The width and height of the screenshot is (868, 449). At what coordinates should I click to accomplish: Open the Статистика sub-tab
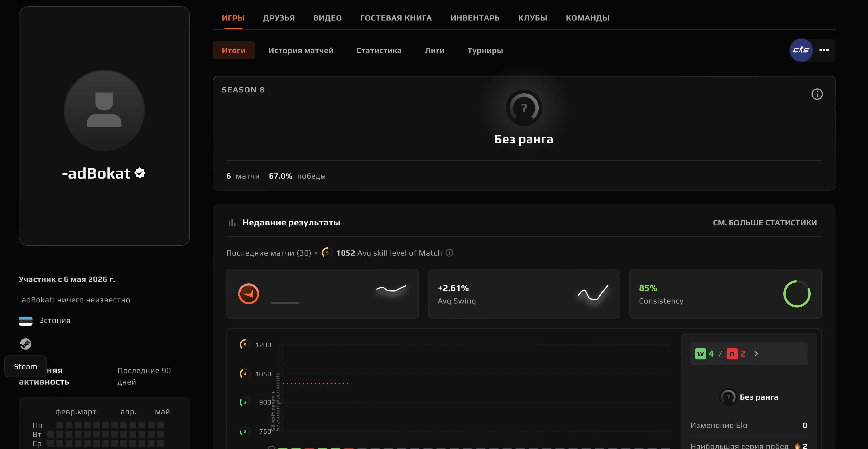(379, 50)
